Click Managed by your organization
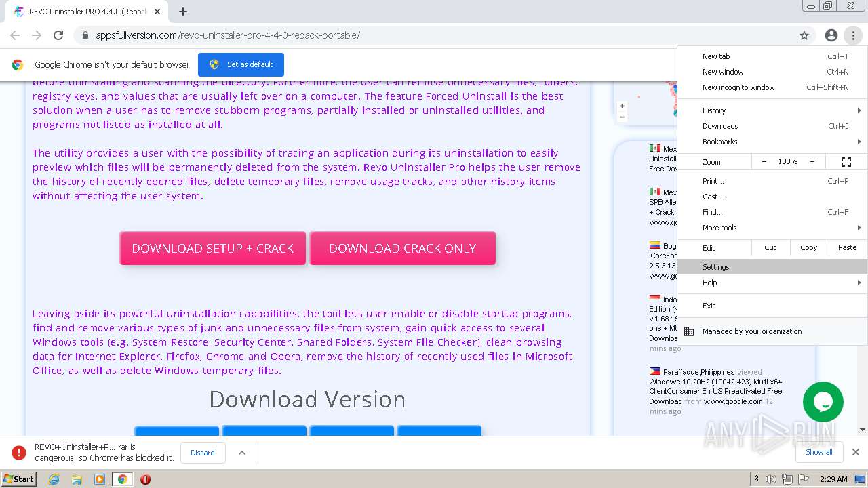The image size is (868, 488). [x=772, y=331]
